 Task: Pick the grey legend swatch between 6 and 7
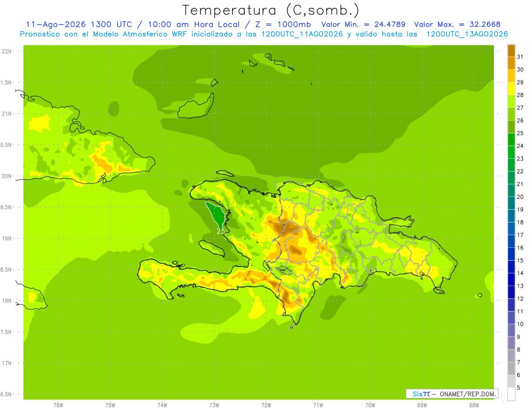point(511,368)
